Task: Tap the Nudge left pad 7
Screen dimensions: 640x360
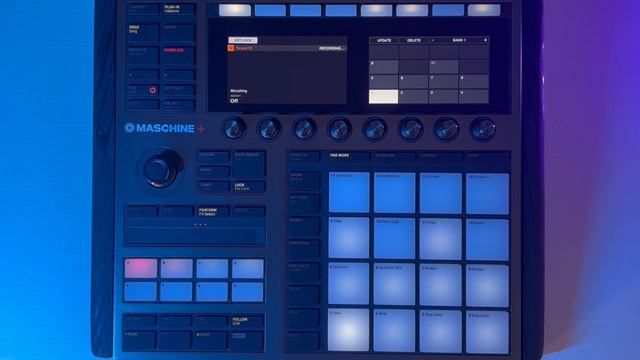Action: [440, 285]
